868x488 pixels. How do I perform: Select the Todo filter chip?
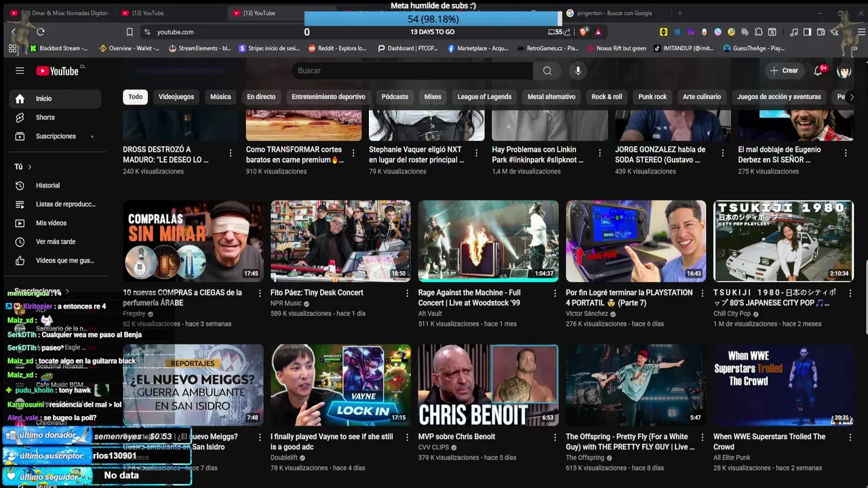[136, 97]
